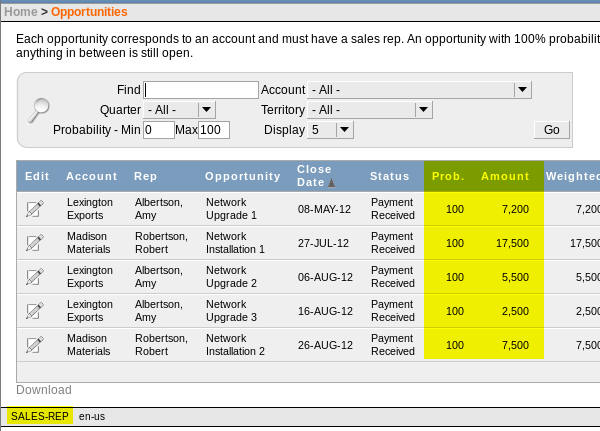Click the Opportunities breadcrumb
Viewport: 600px width, 431px height.
tap(89, 12)
